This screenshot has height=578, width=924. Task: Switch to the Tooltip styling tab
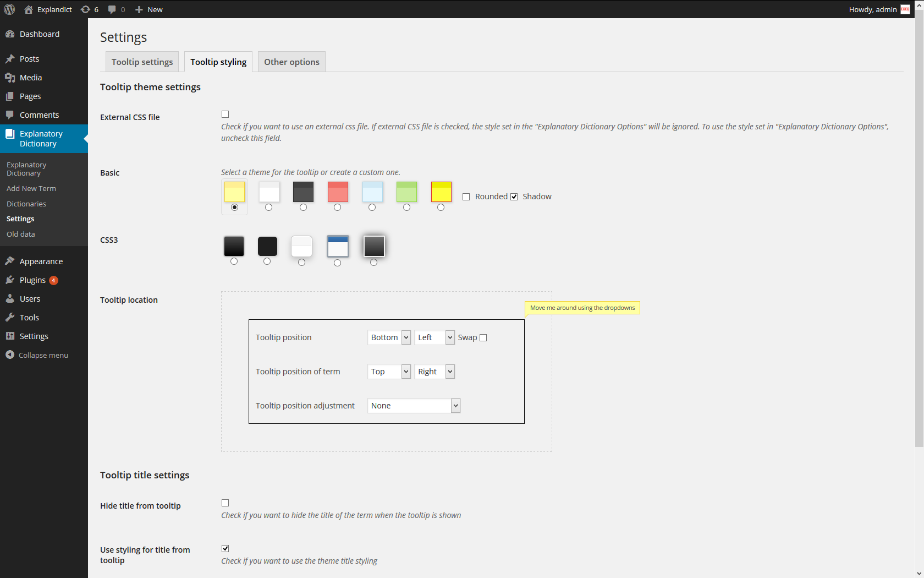coord(218,62)
